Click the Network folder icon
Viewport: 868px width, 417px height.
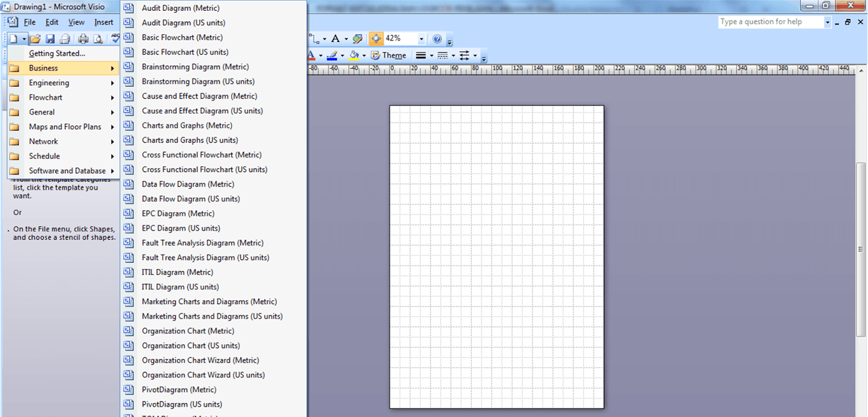point(15,141)
